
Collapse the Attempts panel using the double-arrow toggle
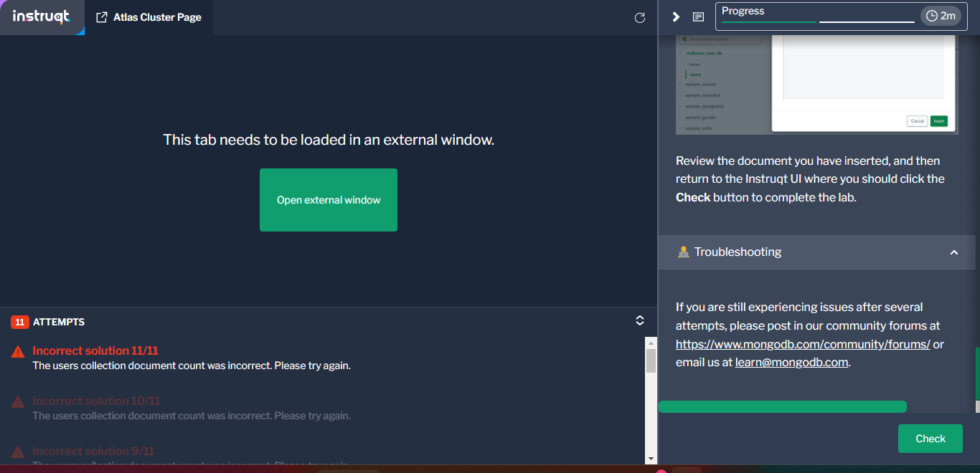point(640,321)
